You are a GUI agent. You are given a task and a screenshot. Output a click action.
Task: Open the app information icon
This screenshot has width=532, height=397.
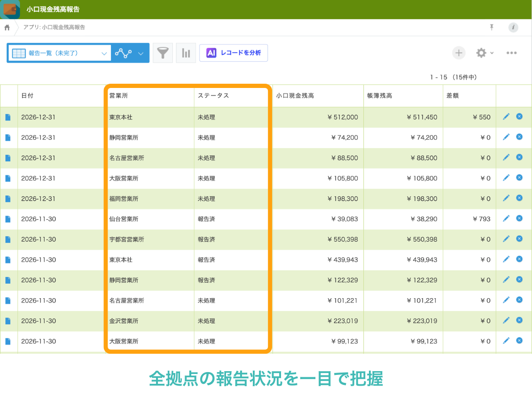click(513, 27)
